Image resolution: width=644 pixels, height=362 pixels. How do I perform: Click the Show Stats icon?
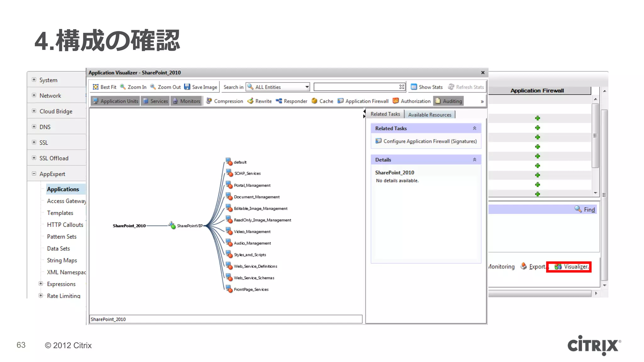[414, 87]
